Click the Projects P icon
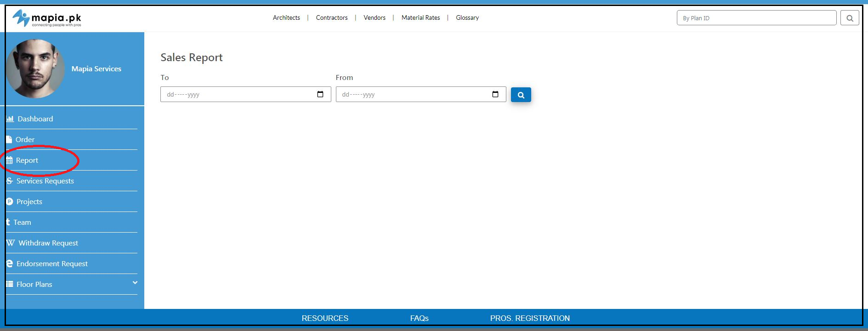Screen dimensions: 868x331 click(x=10, y=201)
